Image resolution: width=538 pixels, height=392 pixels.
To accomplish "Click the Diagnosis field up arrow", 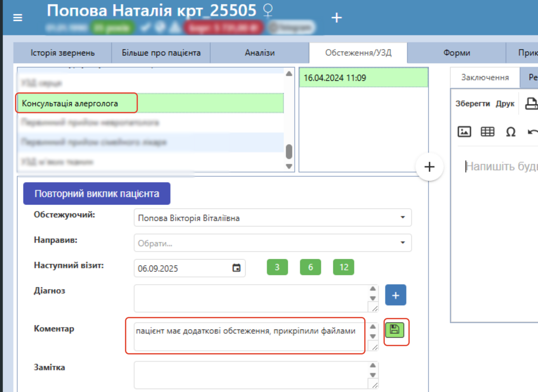I will click(x=373, y=289).
